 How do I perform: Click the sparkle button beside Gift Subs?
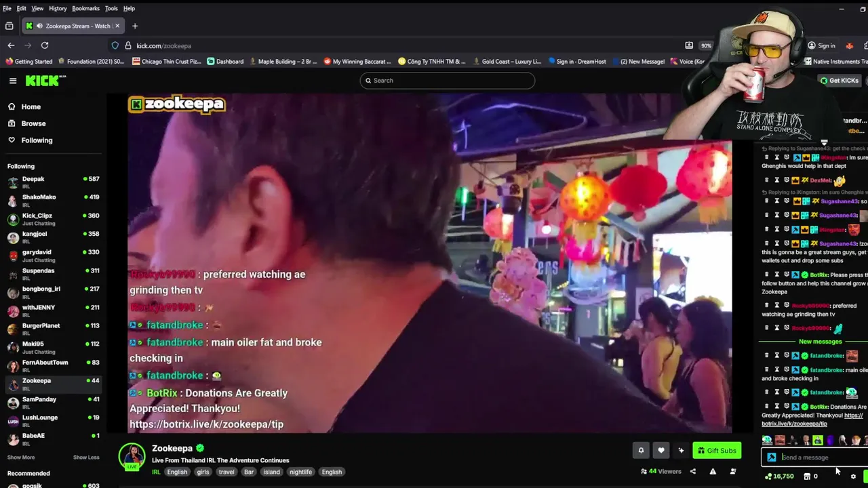click(682, 450)
